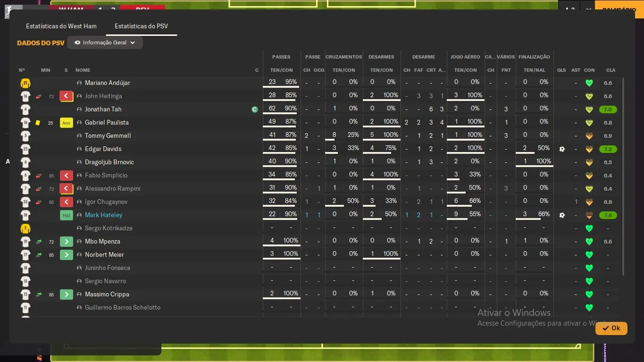644x362 pixels.
Task: Sort by the CLA rating column header
Action: point(611,70)
